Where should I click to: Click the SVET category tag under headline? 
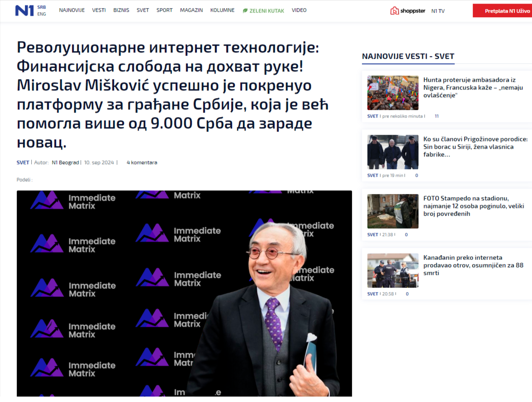pos(23,162)
